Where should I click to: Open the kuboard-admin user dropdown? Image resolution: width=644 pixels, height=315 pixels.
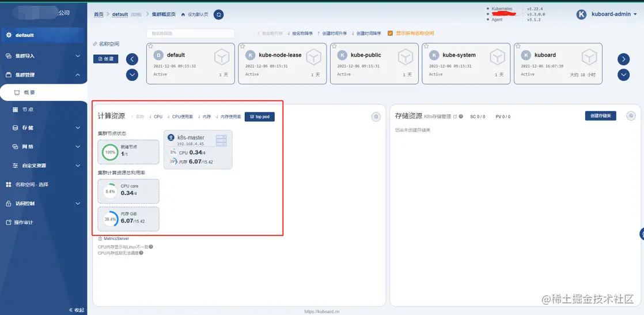click(613, 14)
